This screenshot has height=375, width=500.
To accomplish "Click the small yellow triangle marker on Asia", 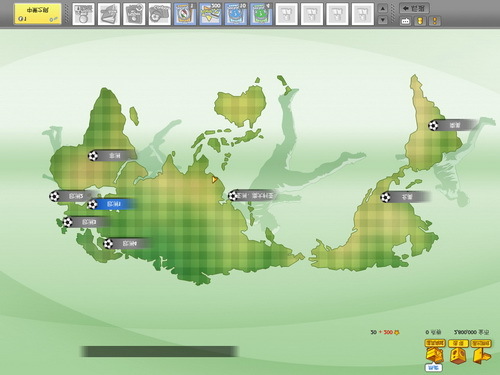I will 215,180.
